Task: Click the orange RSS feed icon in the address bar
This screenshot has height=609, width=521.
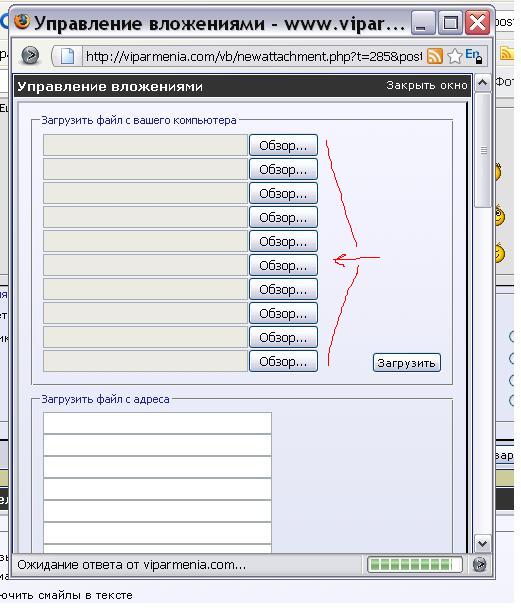Action: coord(434,56)
